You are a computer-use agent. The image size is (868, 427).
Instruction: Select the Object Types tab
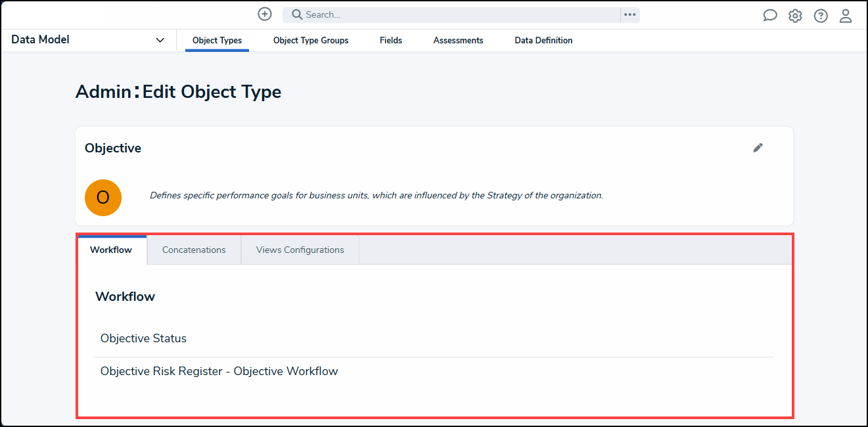[217, 40]
